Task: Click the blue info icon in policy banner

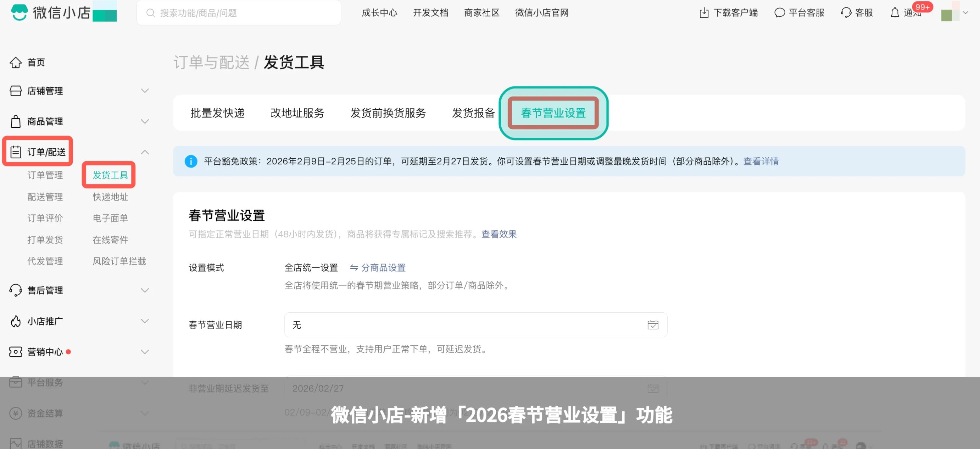Action: pyautogui.click(x=191, y=161)
